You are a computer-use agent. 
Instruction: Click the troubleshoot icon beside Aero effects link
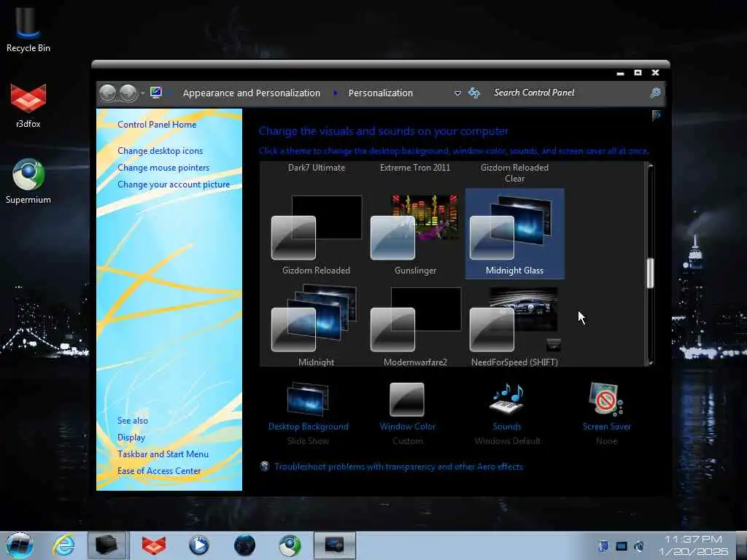coord(265,466)
